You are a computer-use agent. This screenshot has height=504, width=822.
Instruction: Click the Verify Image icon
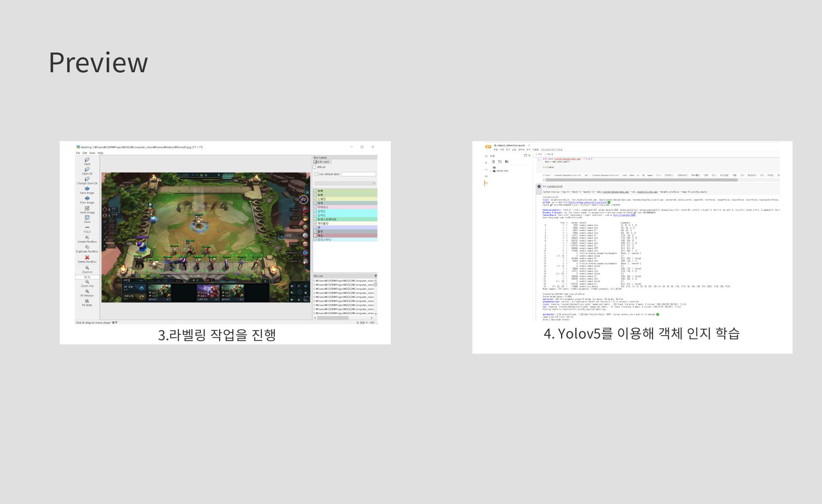tap(87, 208)
